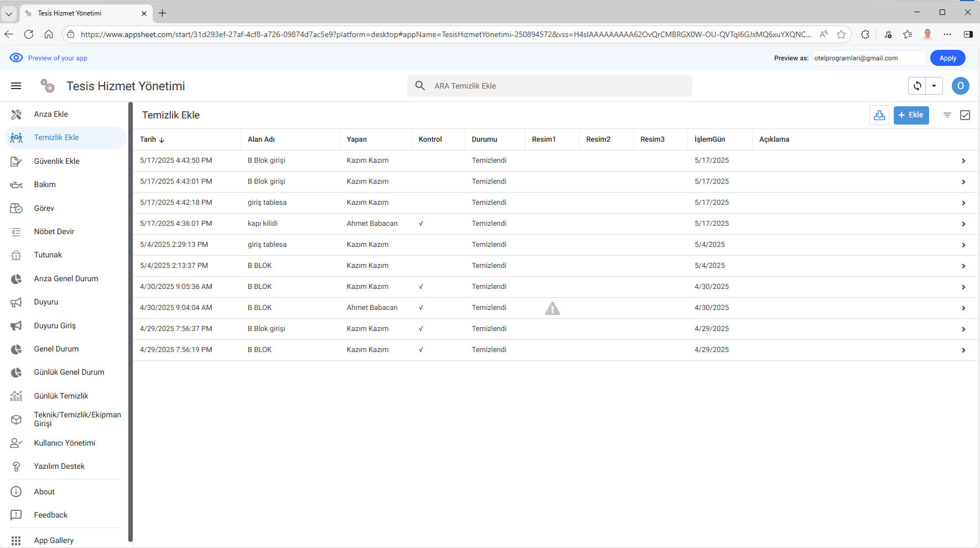Expand the first B Blok girişi row
Image resolution: width=980 pixels, height=548 pixels.
click(x=963, y=161)
